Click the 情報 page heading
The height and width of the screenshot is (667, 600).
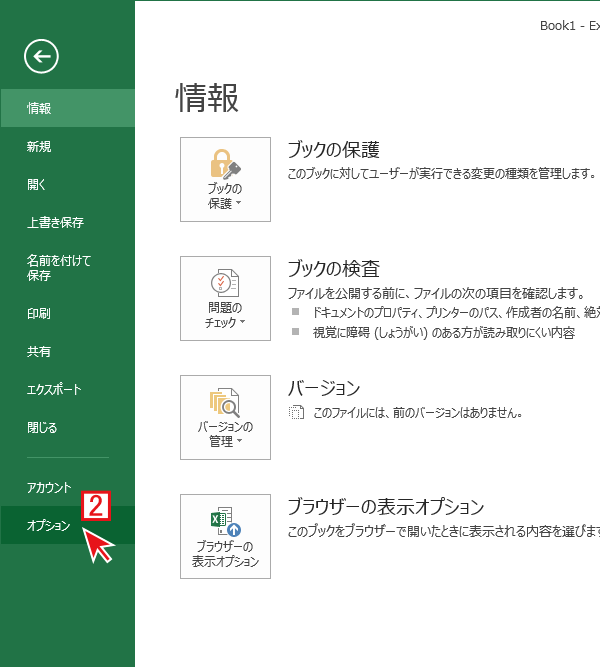(207, 98)
